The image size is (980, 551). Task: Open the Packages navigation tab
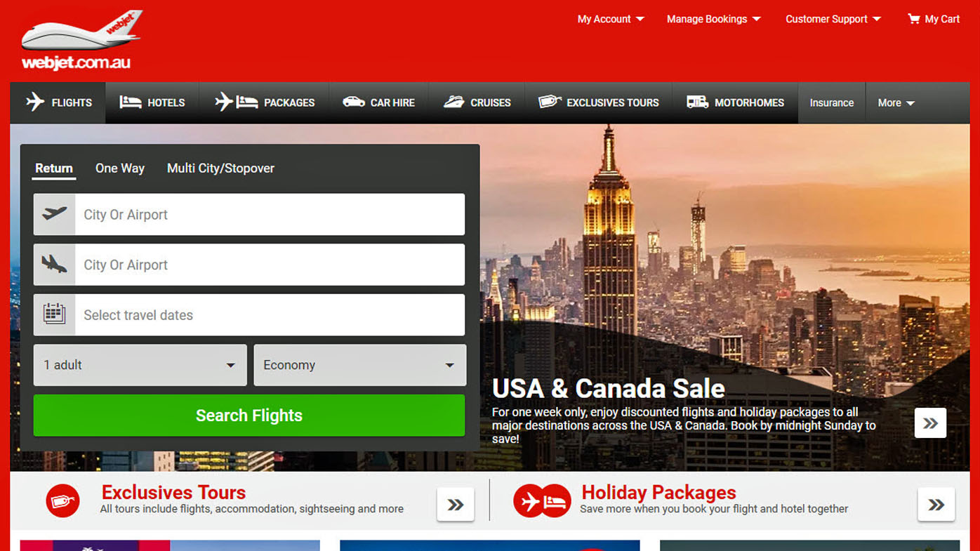pos(265,102)
